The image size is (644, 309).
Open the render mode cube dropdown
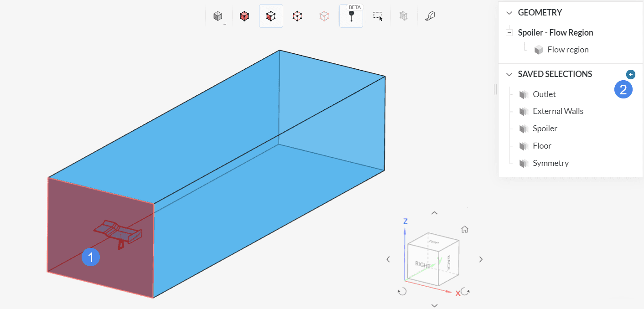218,16
